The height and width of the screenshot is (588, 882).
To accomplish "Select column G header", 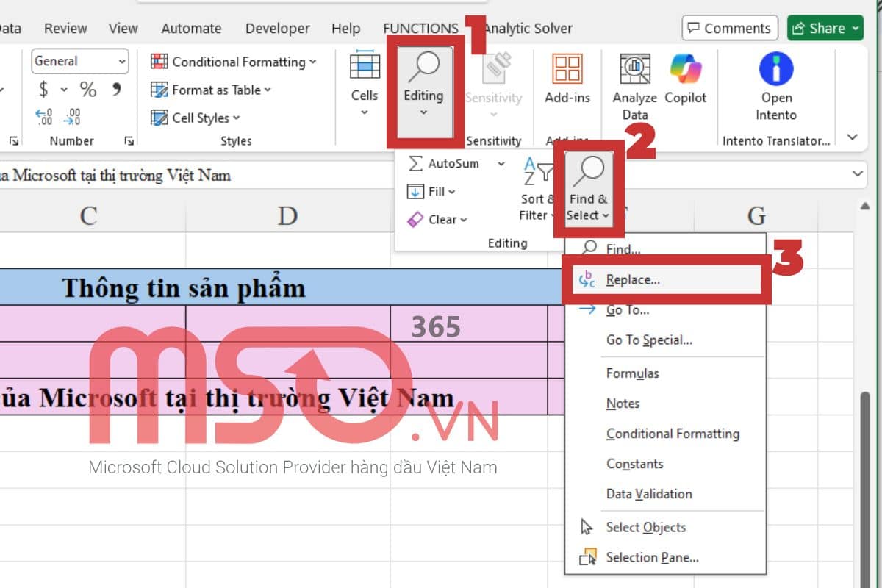I will (x=756, y=215).
